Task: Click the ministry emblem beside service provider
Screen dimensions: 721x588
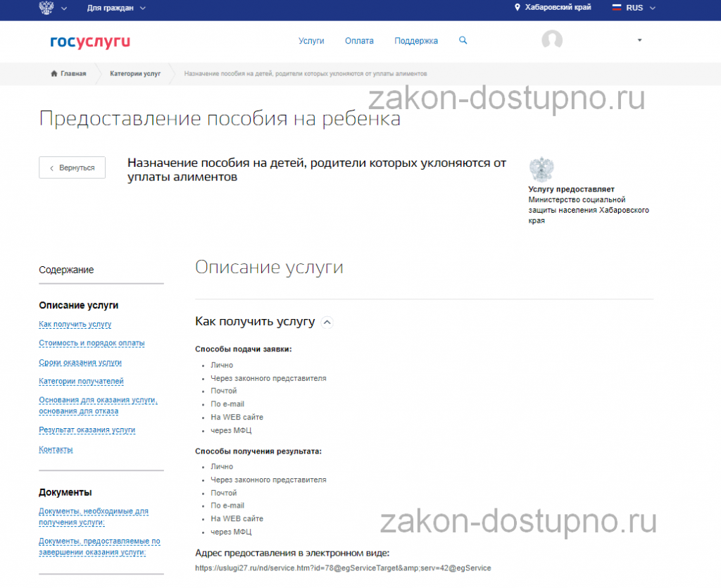Action: click(541, 170)
